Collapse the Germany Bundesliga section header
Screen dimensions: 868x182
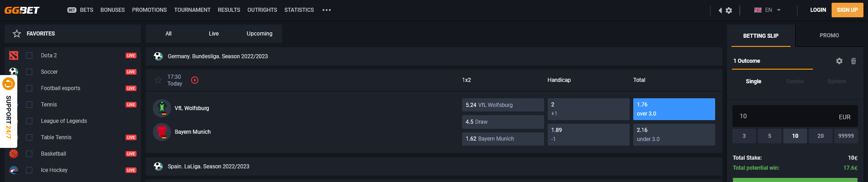(434, 56)
